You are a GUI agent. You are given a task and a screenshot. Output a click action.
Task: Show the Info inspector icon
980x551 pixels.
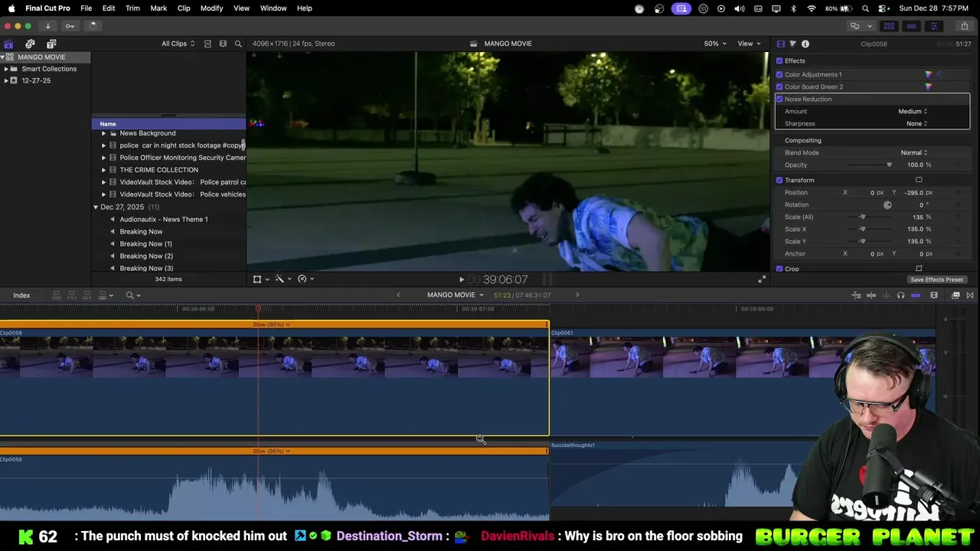tap(805, 44)
